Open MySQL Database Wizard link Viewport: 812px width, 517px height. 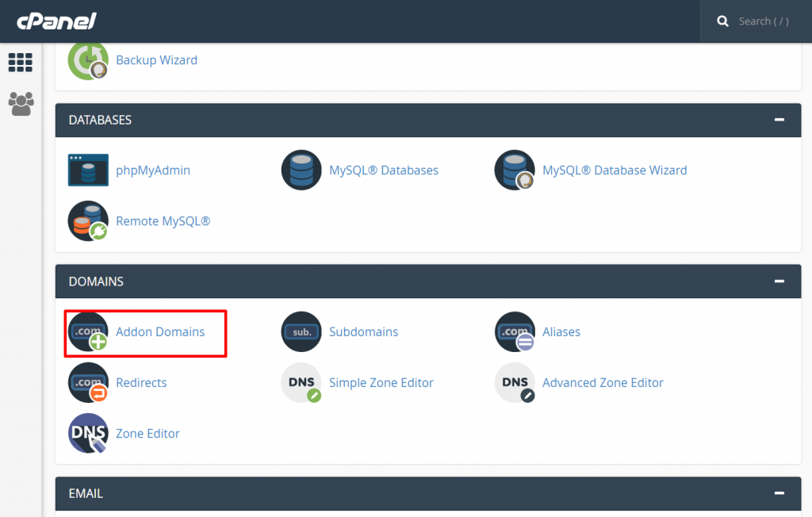615,170
